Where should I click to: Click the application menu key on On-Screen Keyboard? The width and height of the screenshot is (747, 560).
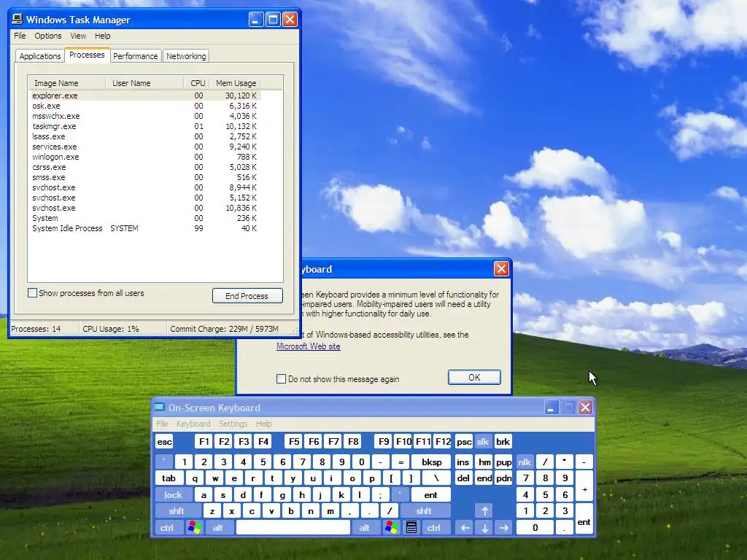point(411,528)
